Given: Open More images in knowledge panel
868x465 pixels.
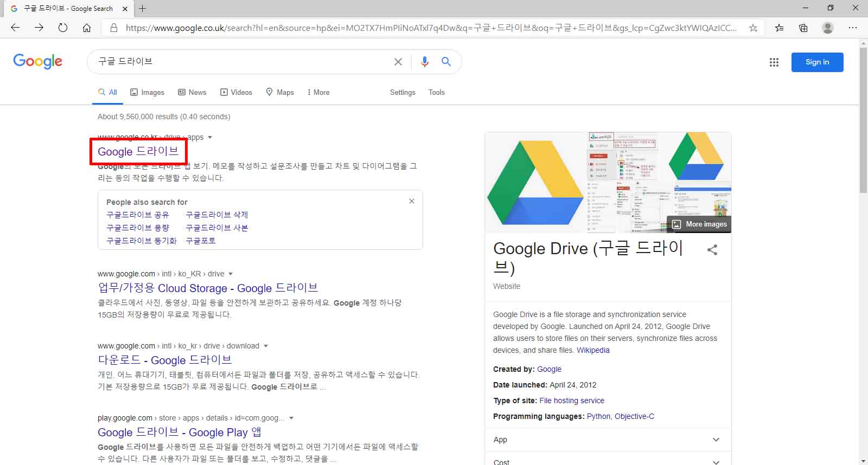Looking at the screenshot, I should tap(700, 224).
